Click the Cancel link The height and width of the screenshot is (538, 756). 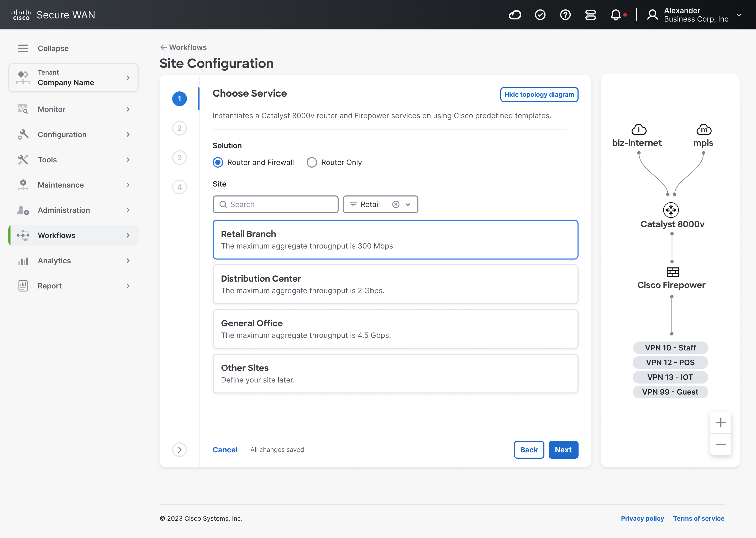coord(225,449)
